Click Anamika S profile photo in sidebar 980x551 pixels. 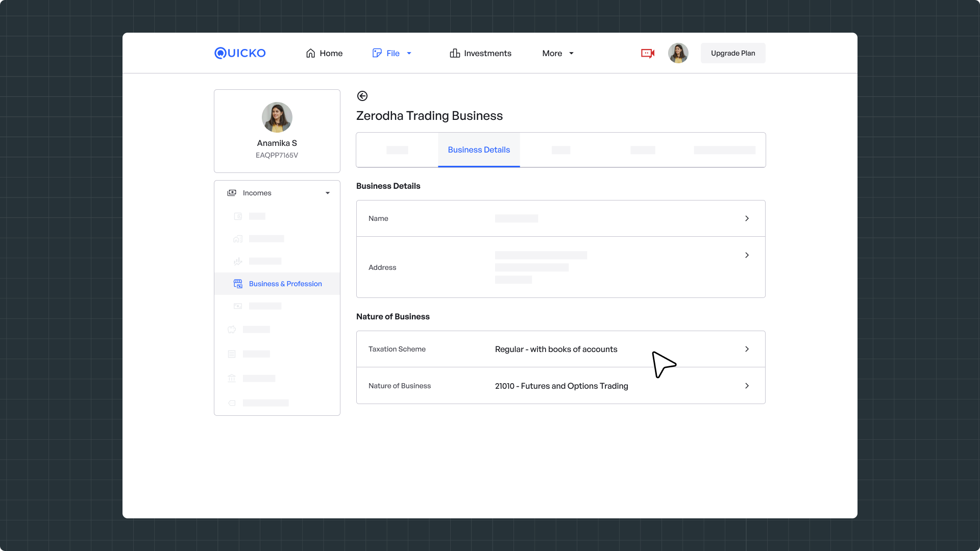point(277,117)
